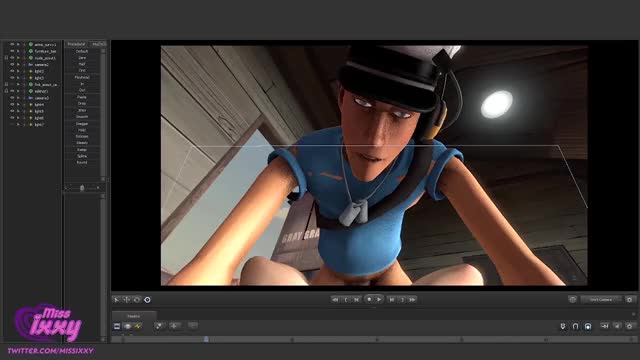The height and width of the screenshot is (360, 640).
Task: Switch to the Graph Editor timeline mode
Action: tap(138, 326)
